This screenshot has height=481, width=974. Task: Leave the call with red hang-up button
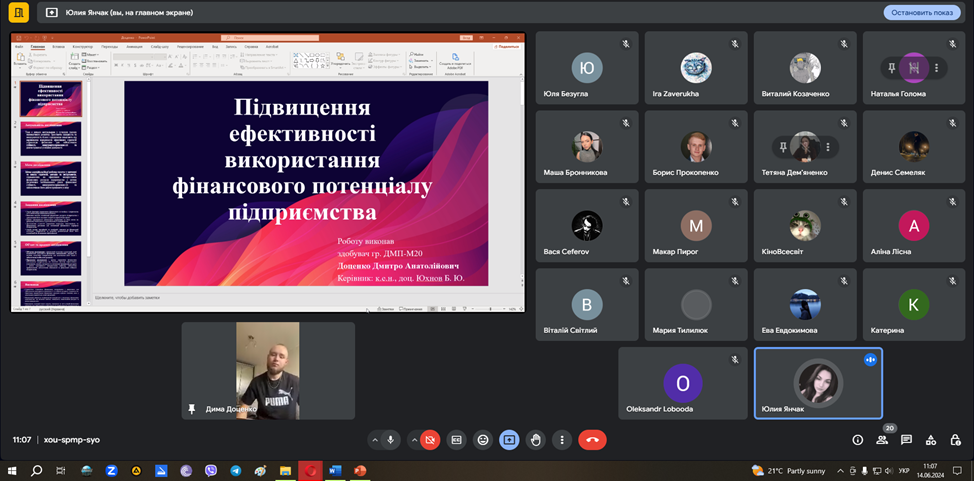(x=592, y=440)
